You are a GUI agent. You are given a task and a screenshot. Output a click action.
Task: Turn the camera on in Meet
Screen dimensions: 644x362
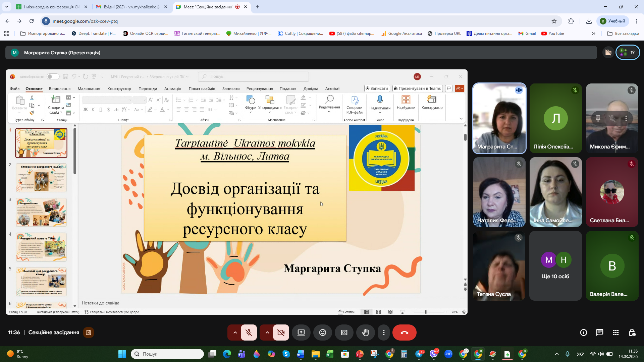pyautogui.click(x=281, y=333)
